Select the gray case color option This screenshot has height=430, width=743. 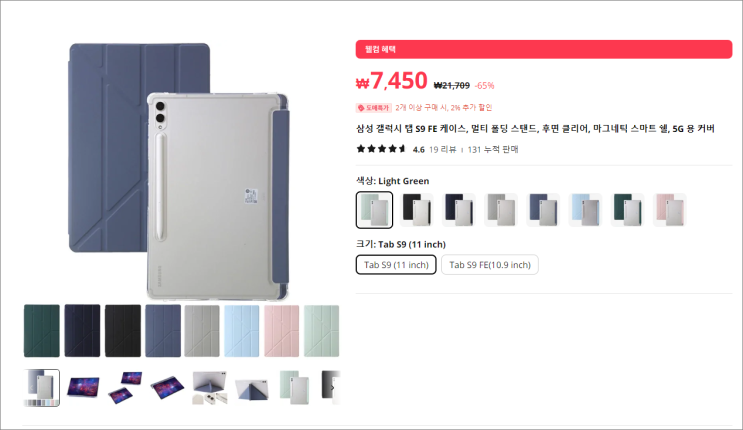pyautogui.click(x=501, y=210)
